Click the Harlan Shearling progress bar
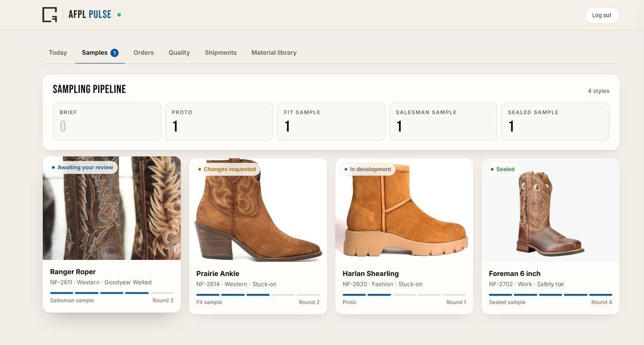 [x=404, y=294]
